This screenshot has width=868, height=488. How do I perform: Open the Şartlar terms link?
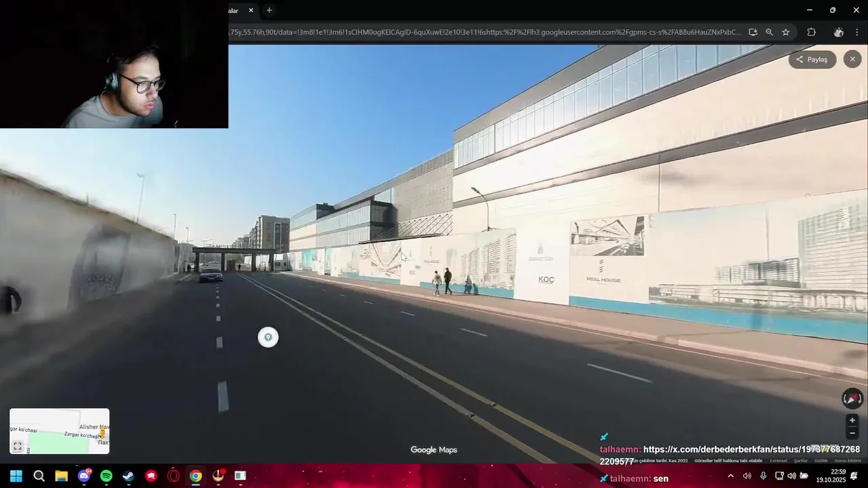pos(801,461)
